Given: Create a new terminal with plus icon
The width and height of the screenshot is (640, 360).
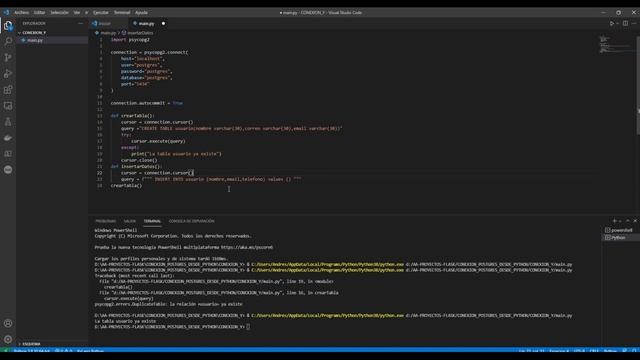Looking at the screenshot, I should pos(614,221).
